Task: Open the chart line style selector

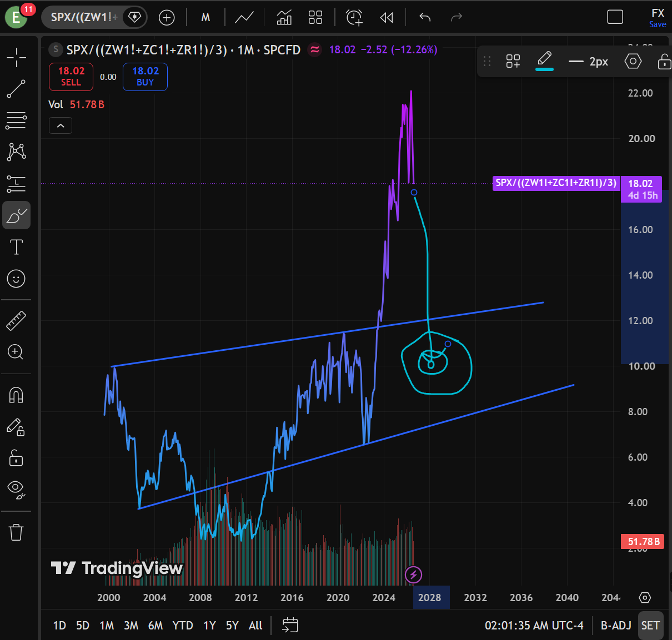Action: pyautogui.click(x=244, y=18)
